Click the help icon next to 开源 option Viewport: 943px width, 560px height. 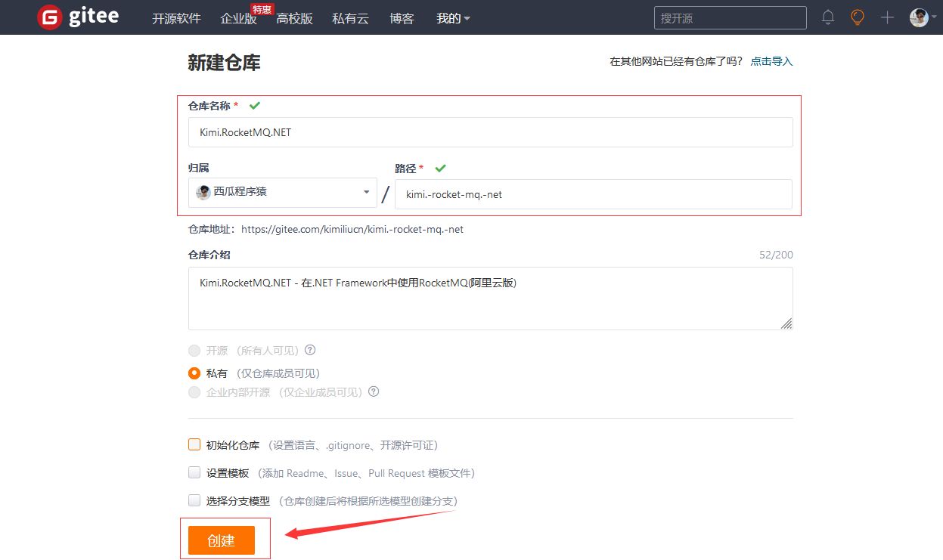pyautogui.click(x=309, y=350)
